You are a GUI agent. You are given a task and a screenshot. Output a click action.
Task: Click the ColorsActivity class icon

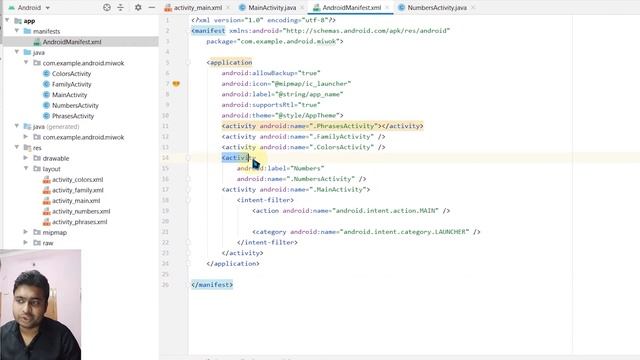pos(46,73)
